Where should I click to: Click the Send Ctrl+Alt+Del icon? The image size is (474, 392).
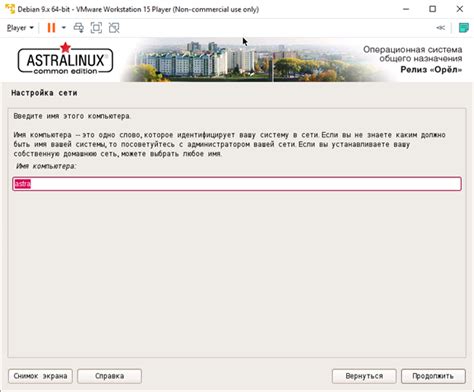79,28
